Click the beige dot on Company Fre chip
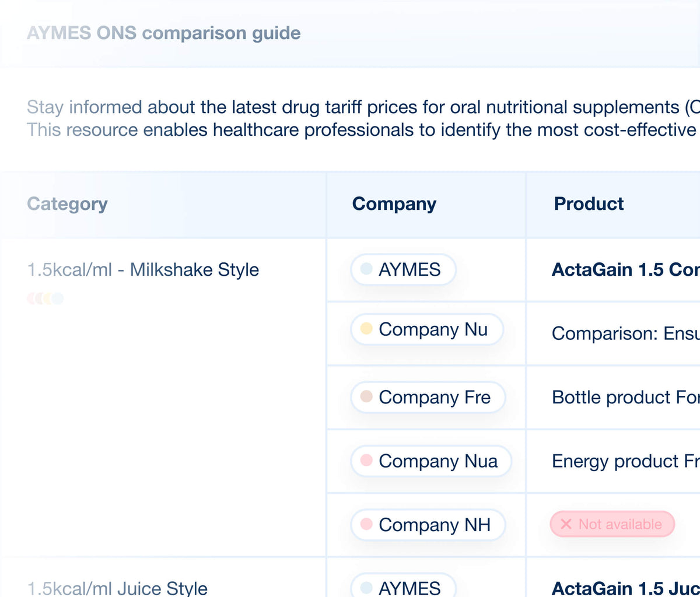700x597 pixels. pos(366,396)
